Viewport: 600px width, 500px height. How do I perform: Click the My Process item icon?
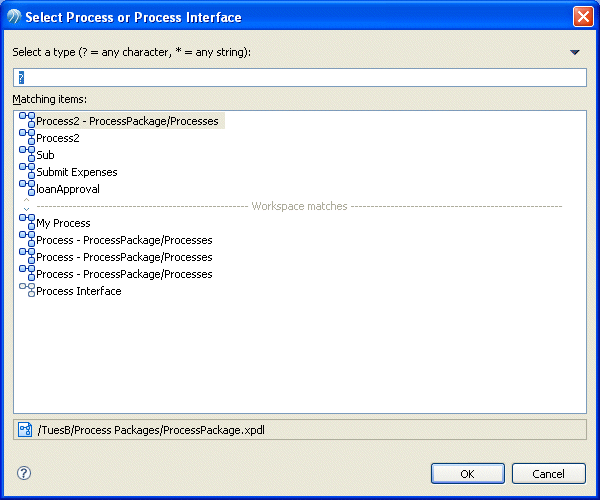click(27, 222)
